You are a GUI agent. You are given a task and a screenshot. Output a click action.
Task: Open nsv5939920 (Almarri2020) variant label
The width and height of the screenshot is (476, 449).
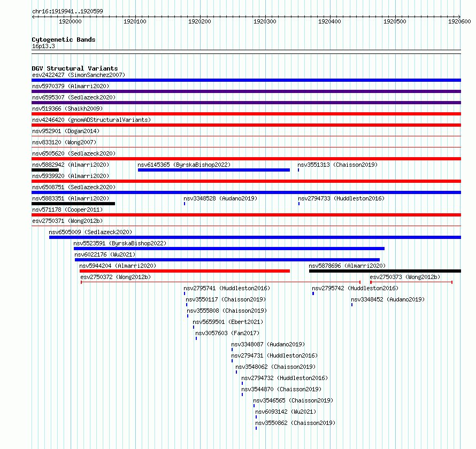[x=71, y=176]
